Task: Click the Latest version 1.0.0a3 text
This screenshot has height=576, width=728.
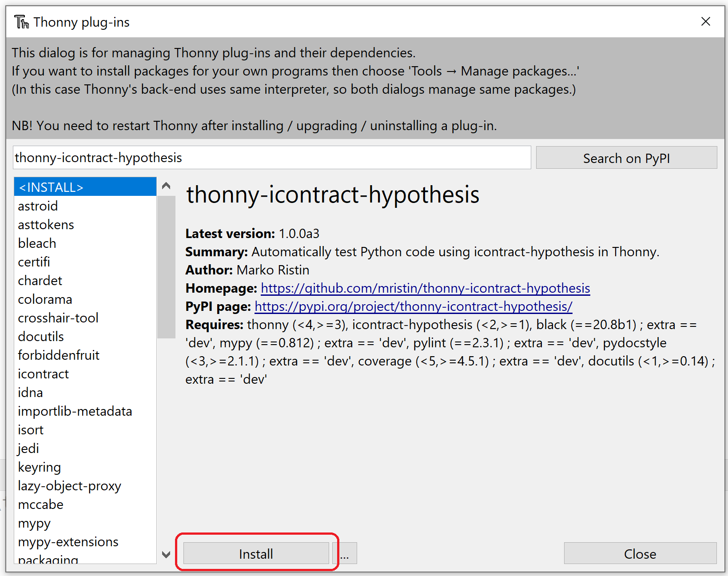Action: coord(252,234)
